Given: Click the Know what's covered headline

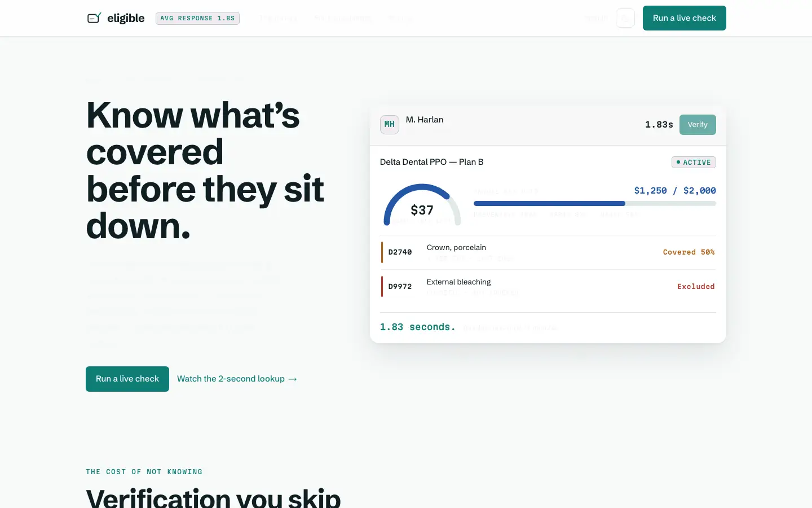Looking at the screenshot, I should (x=205, y=170).
